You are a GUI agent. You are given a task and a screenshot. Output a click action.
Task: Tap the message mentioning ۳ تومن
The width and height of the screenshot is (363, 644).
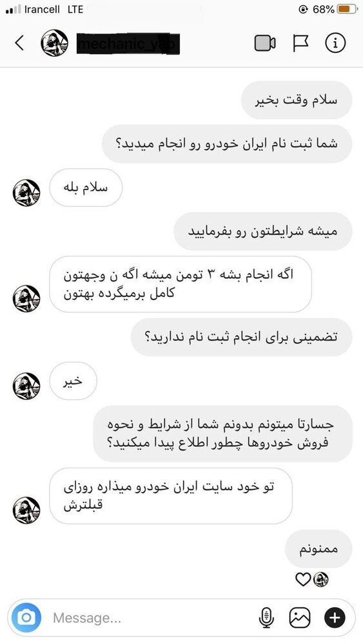pyautogui.click(x=180, y=284)
